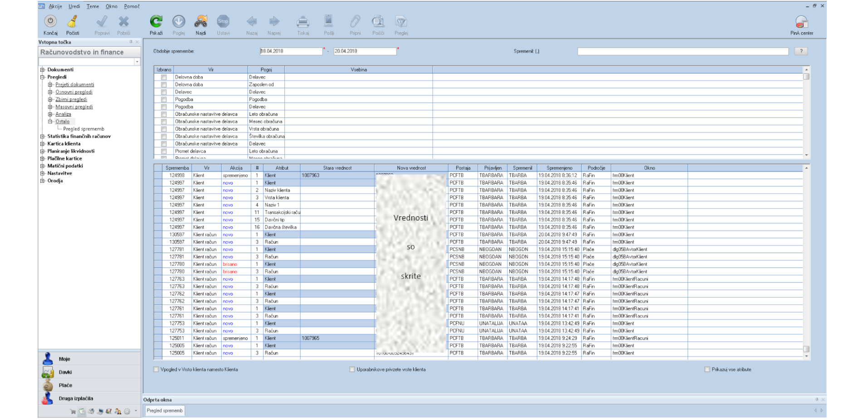Open PinA center icon
Screen dimensions: 868x420
801,22
